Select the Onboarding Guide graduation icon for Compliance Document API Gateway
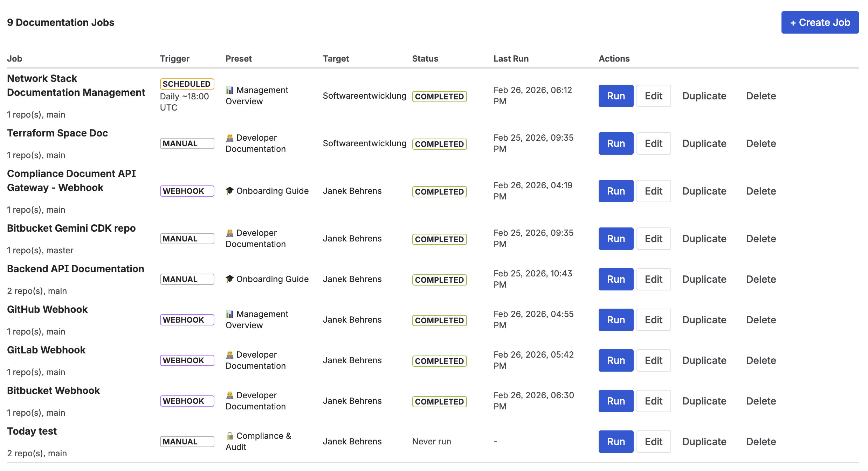Screen dimensions: 868x471 coord(229,191)
